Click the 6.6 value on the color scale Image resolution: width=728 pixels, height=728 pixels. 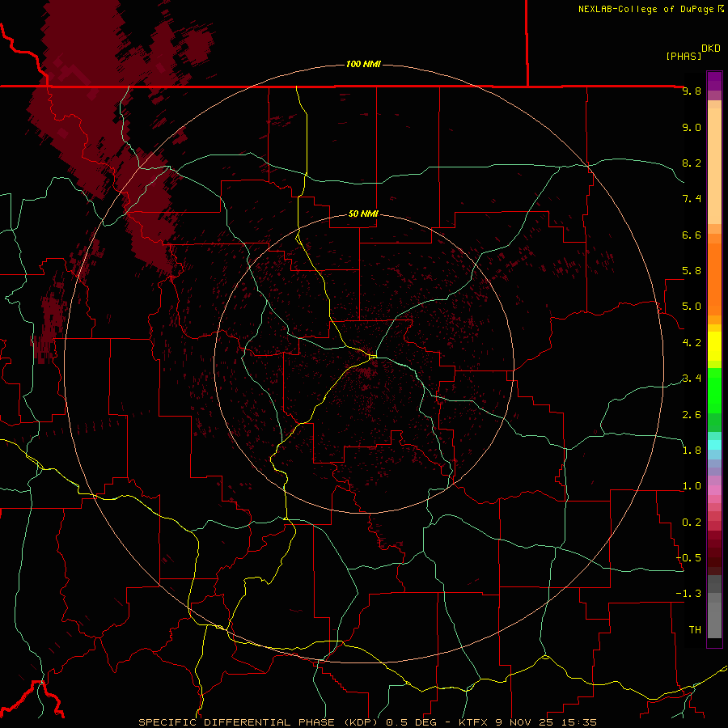point(692,235)
